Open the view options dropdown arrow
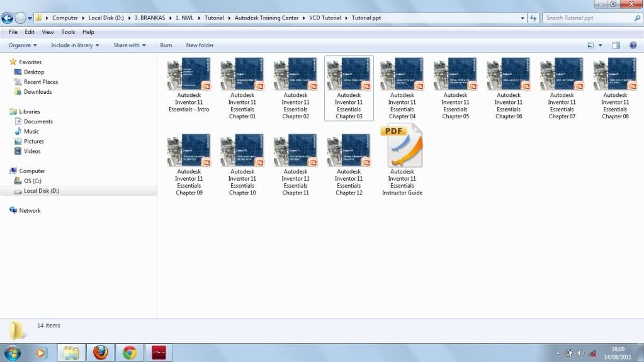This screenshot has height=362, width=644. click(601, 45)
